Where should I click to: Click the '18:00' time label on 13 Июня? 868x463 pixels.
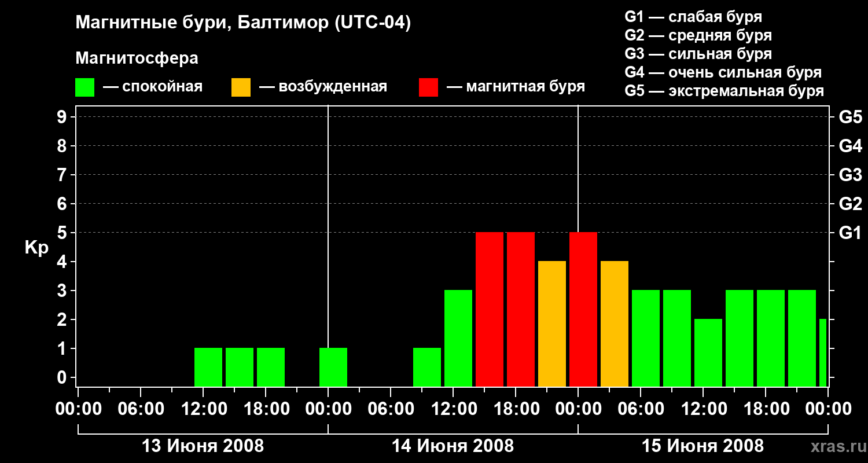coord(266,409)
